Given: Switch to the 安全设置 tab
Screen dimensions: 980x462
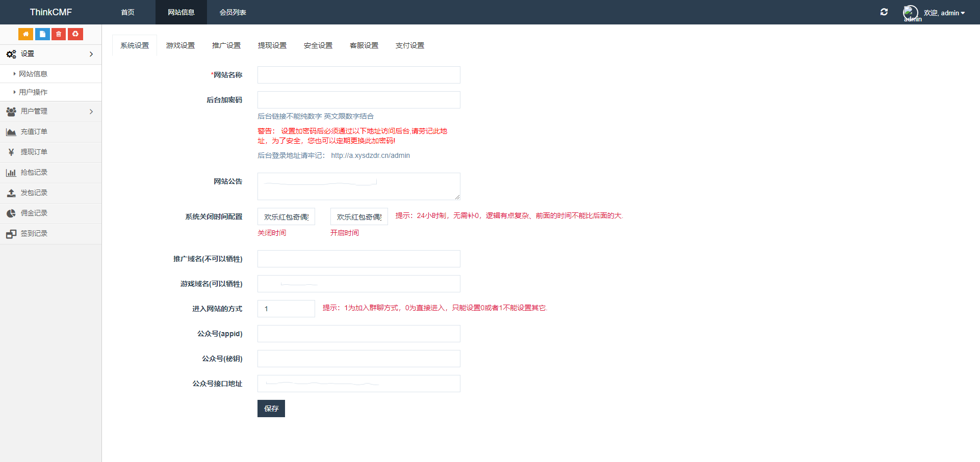Looking at the screenshot, I should pos(318,45).
